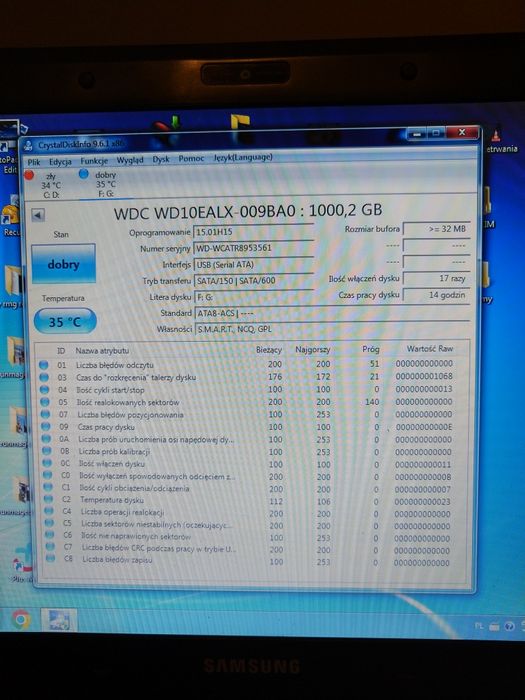Click status dot of row 09 Czas pracy dysku
Image resolution: width=525 pixels, height=700 pixels.
[46, 427]
